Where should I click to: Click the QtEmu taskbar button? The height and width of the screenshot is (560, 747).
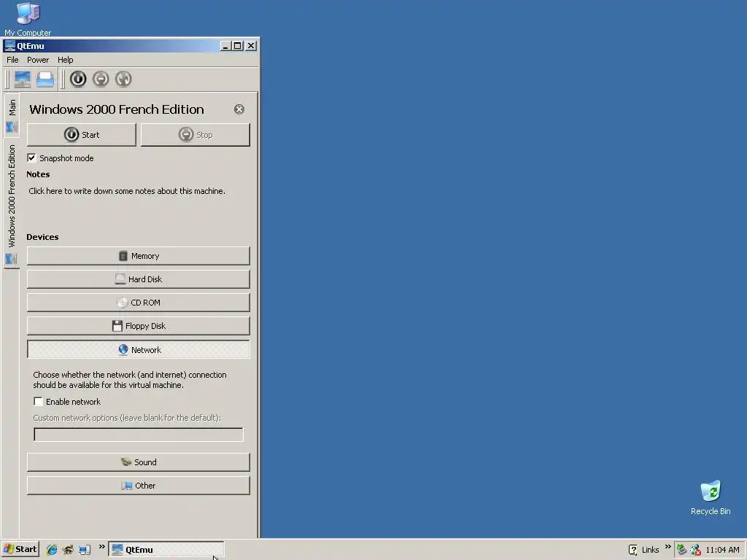tap(166, 550)
